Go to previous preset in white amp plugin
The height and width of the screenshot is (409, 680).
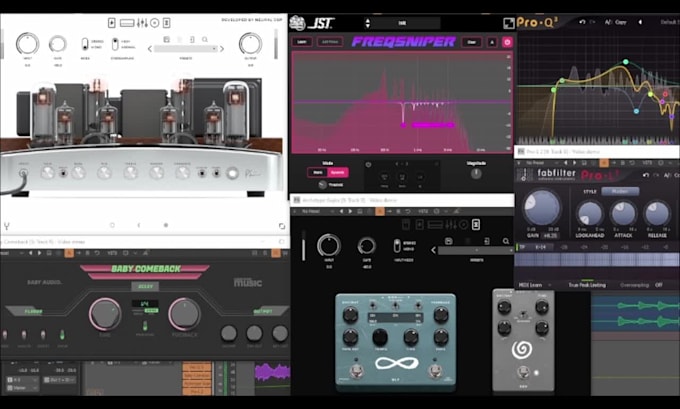pos(150,49)
